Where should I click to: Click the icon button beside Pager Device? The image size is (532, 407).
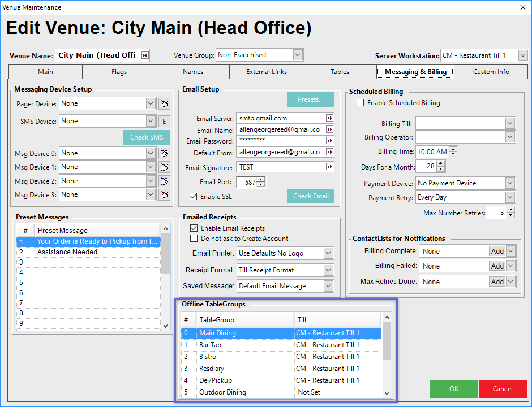click(164, 103)
